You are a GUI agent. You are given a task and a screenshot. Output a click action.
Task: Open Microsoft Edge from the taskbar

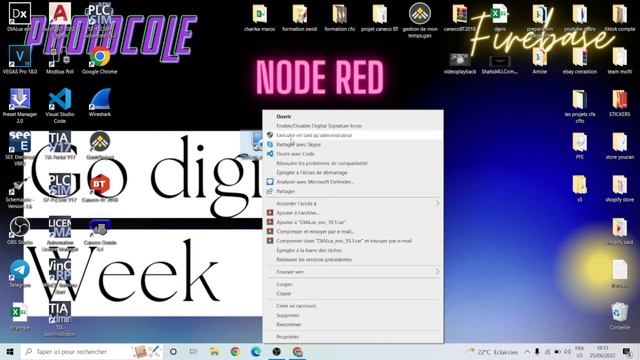[256, 351]
